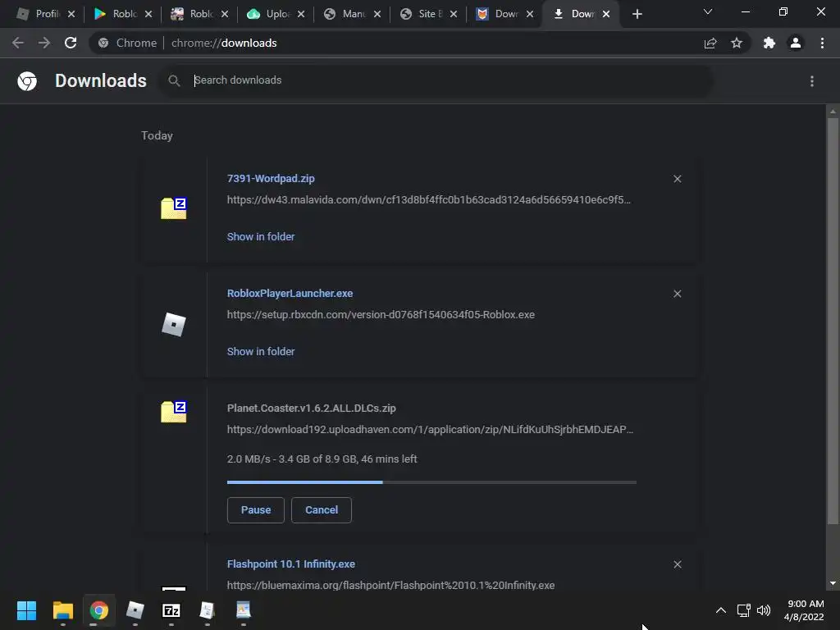The width and height of the screenshot is (840, 630).
Task: Pause the Planet Coaster download
Action: [x=256, y=510]
